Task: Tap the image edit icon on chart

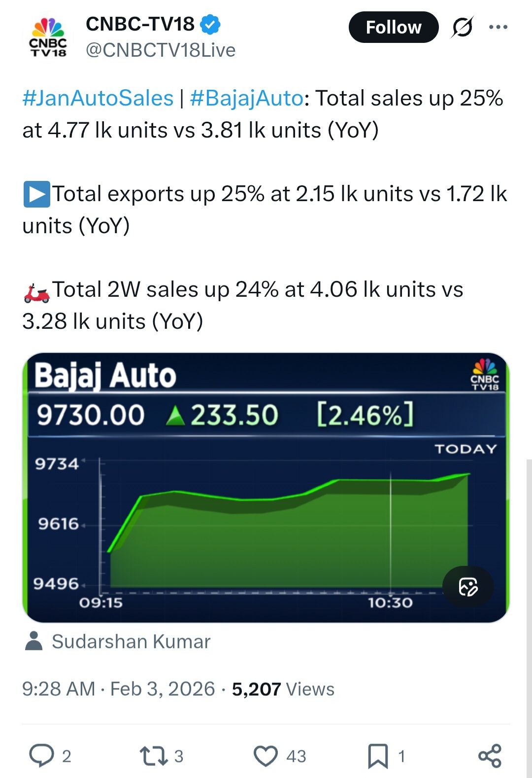Action: click(468, 587)
